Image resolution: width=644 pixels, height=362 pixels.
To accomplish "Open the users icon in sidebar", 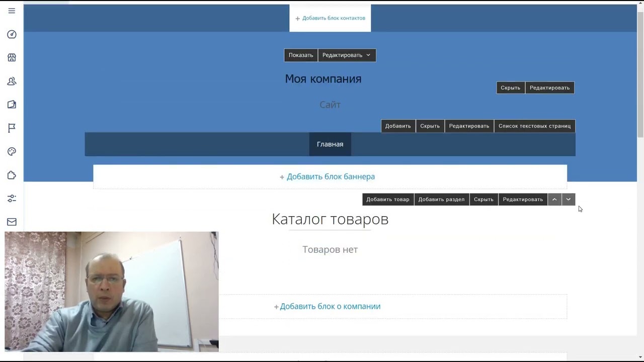I will (12, 81).
